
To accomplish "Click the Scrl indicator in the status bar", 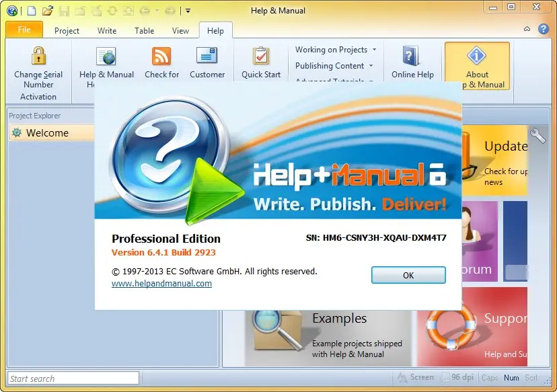I will [531, 378].
